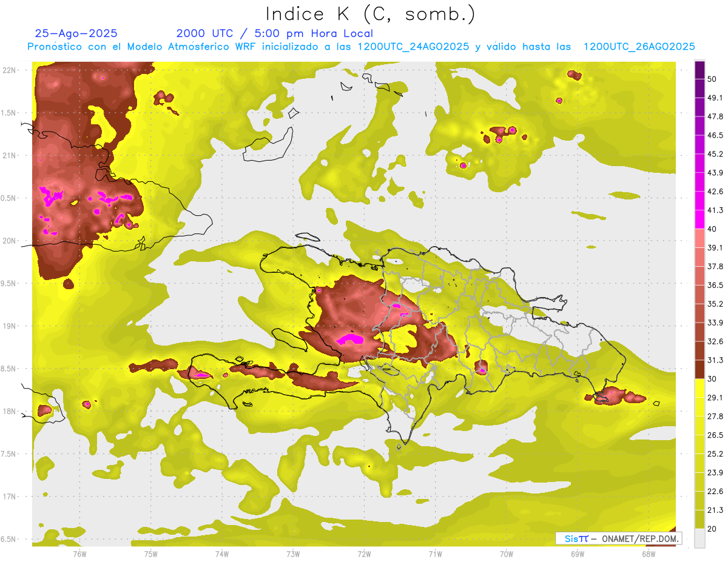Select the "70W" longitude label
The image size is (728, 562).
[507, 553]
